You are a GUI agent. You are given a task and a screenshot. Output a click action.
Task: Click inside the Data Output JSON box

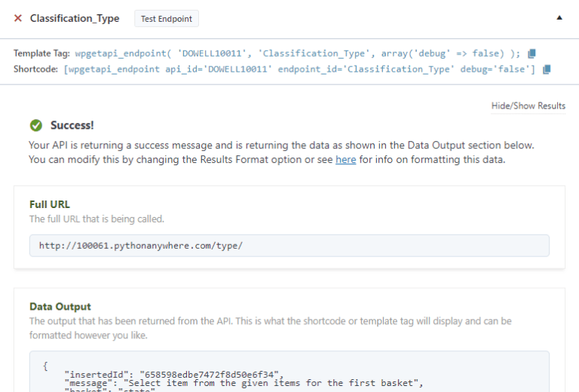click(289, 372)
